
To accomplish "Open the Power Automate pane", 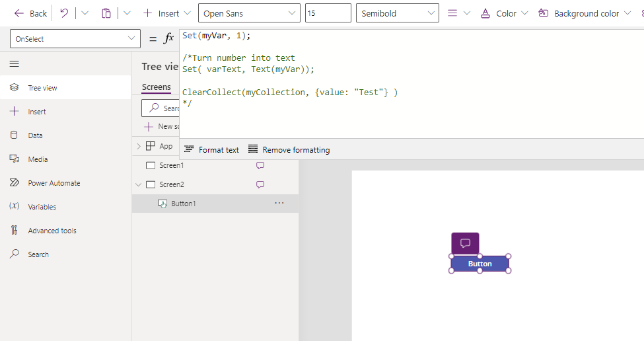I will click(65, 183).
